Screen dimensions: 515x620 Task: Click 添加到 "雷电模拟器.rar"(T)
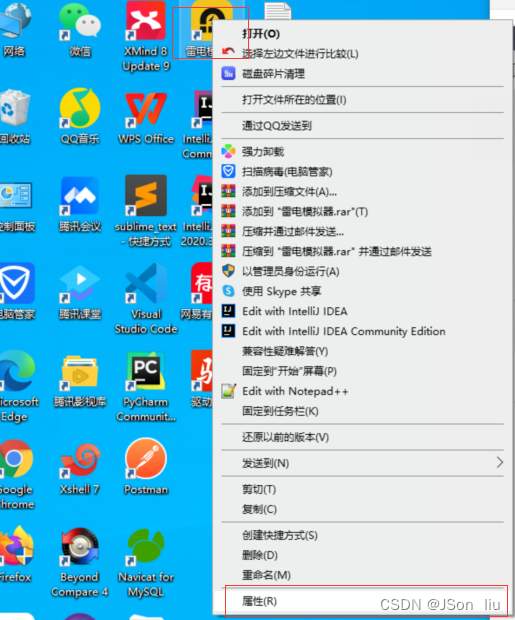[x=305, y=212]
